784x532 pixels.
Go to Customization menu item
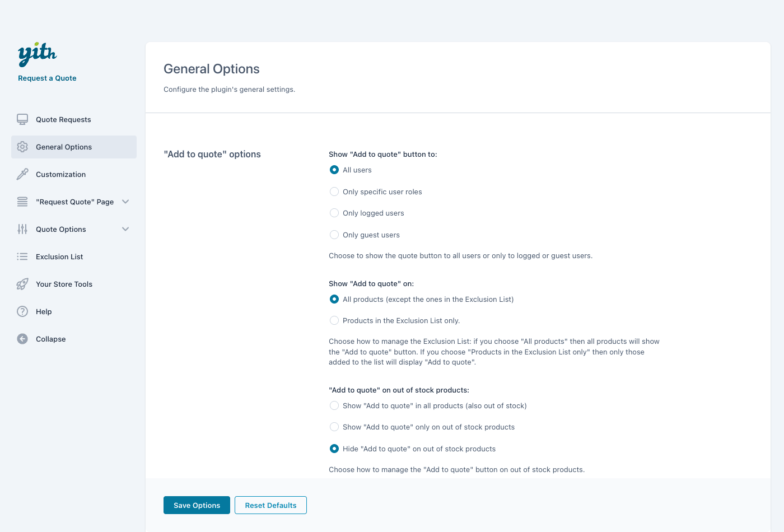[x=74, y=174]
